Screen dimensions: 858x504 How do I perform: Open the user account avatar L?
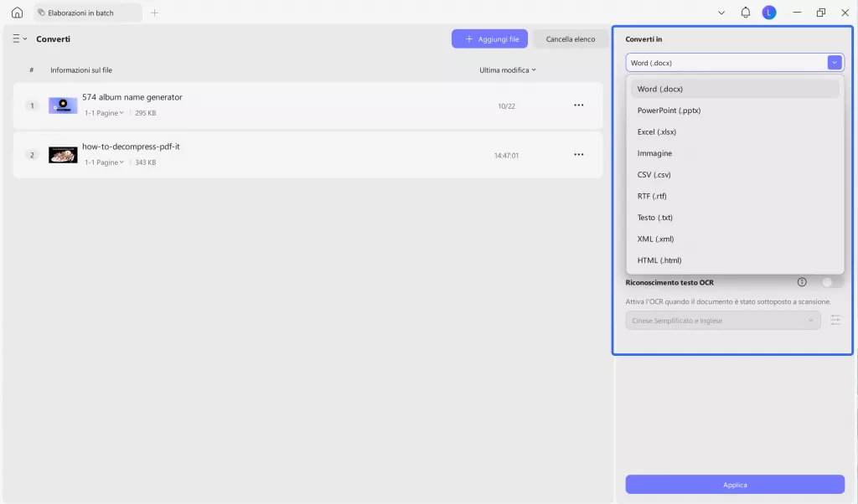[769, 13]
